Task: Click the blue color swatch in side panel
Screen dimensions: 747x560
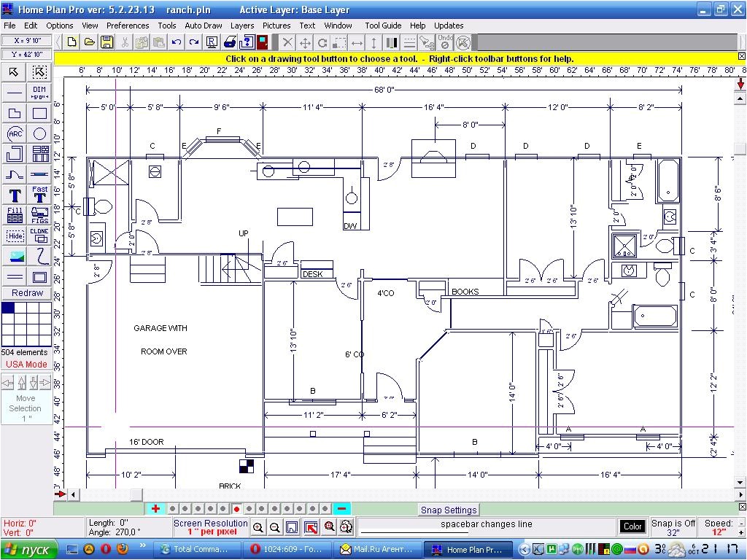Action: 8,306
